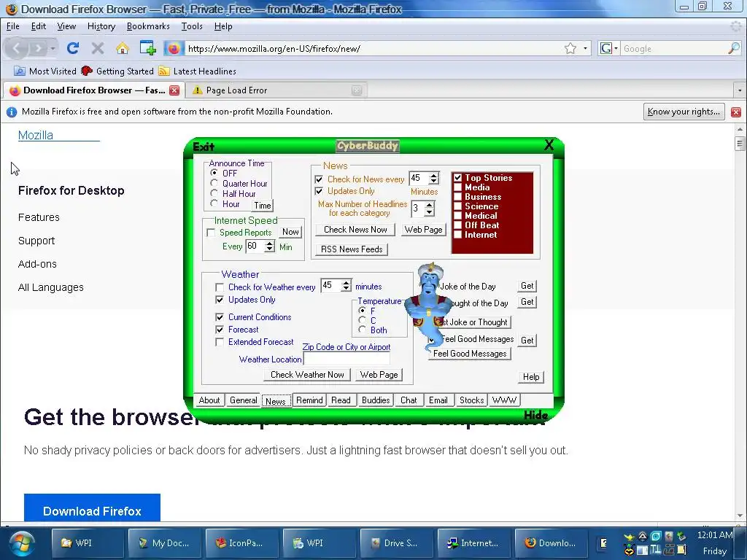Viewport: 747px width, 560px height.
Task: Select Quarter Hour announce option
Action: coord(214,183)
